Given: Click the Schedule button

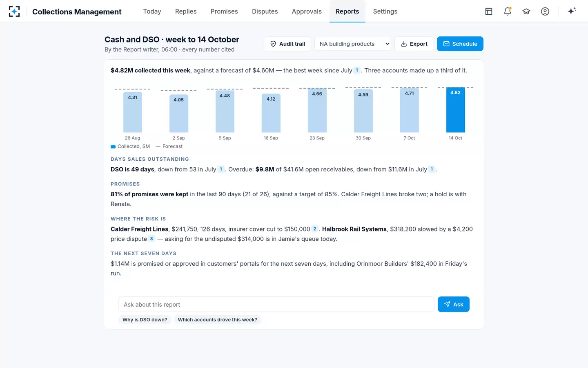Looking at the screenshot, I should click(460, 44).
